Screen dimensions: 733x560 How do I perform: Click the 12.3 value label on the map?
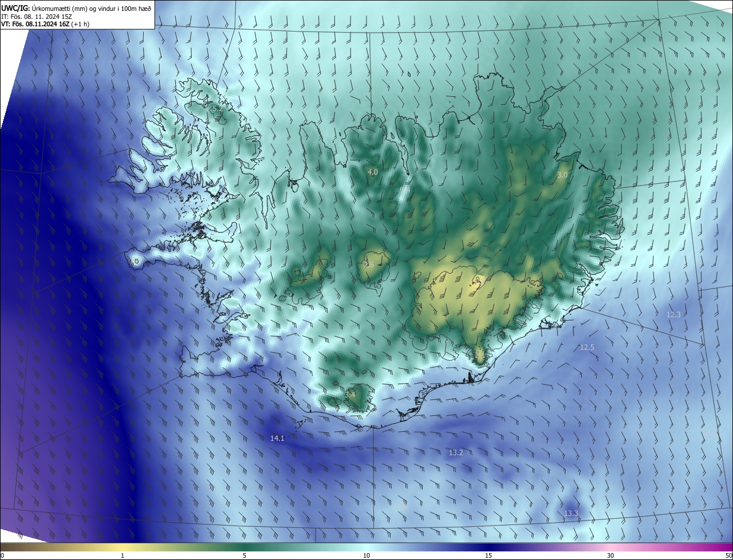(x=673, y=314)
